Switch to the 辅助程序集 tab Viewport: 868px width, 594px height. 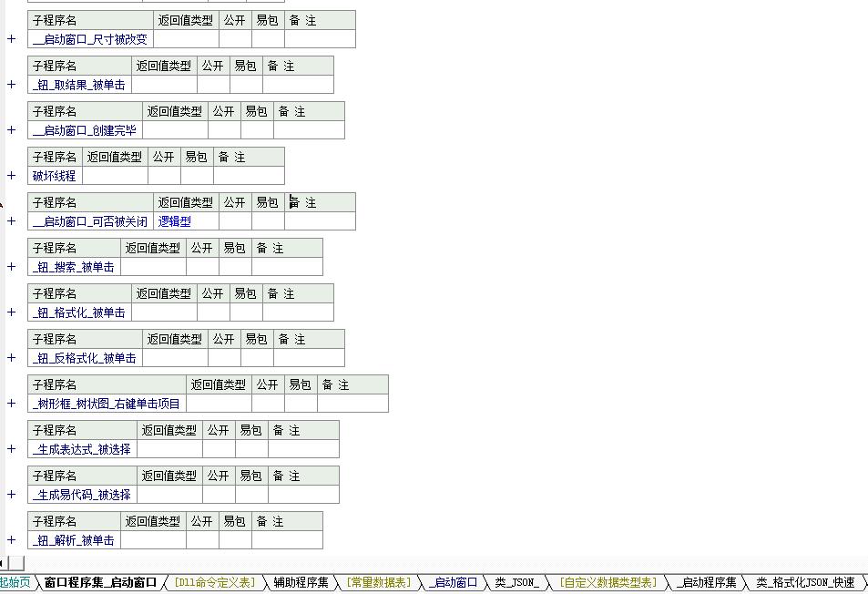pyautogui.click(x=301, y=582)
